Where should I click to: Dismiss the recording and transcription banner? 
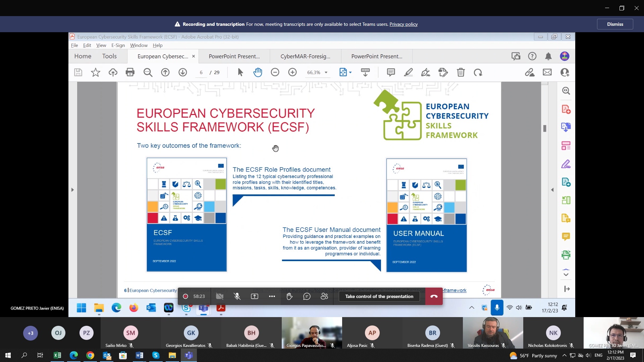[615, 24]
